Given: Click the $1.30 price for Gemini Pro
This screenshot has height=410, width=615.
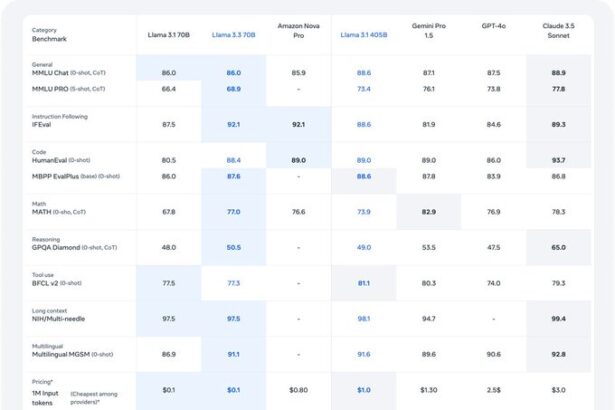Looking at the screenshot, I should tap(429, 390).
